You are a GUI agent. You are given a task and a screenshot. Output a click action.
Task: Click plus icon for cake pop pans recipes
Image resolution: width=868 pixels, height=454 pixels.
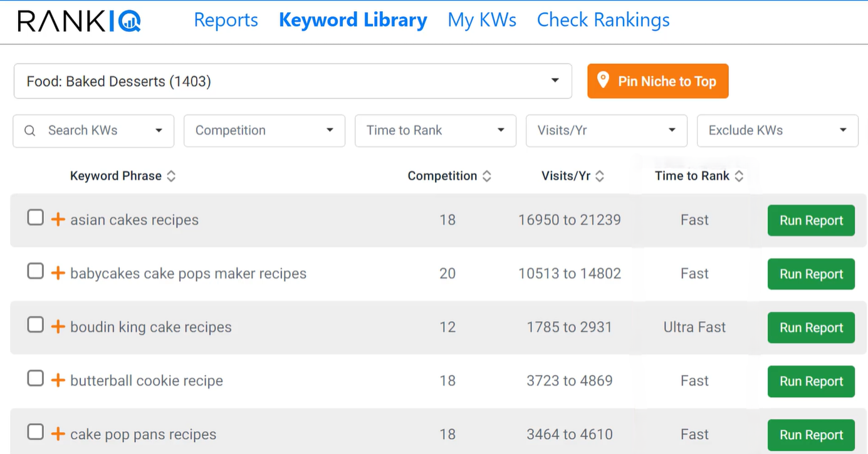point(58,434)
